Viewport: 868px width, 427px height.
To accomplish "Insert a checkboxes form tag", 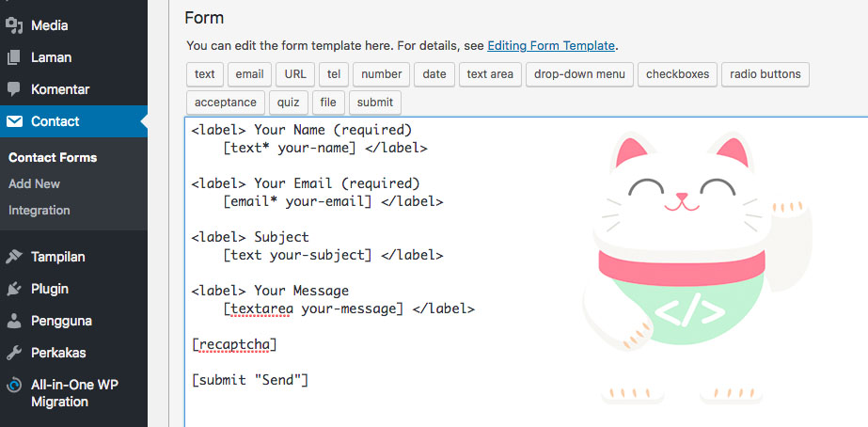I will click(x=678, y=74).
